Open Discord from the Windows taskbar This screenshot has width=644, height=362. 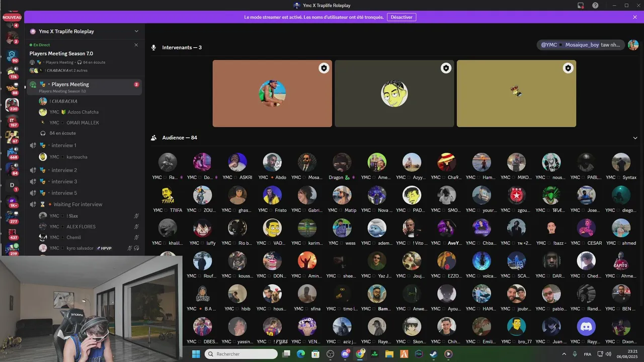coord(345,354)
